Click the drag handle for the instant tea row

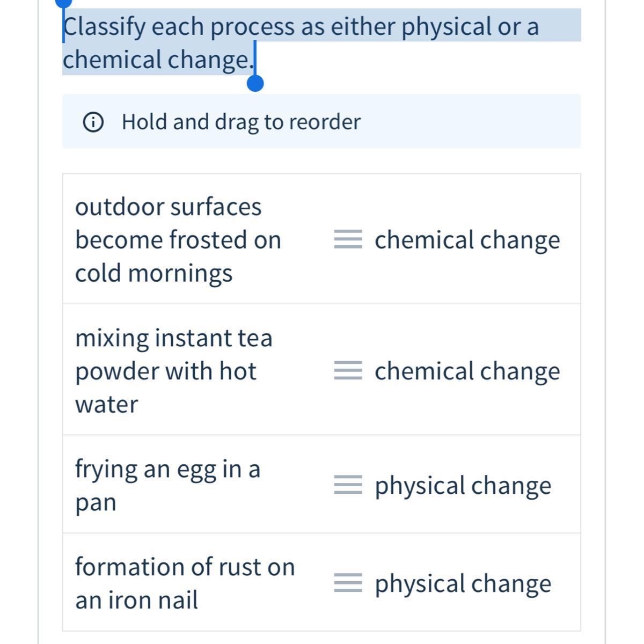(x=348, y=370)
